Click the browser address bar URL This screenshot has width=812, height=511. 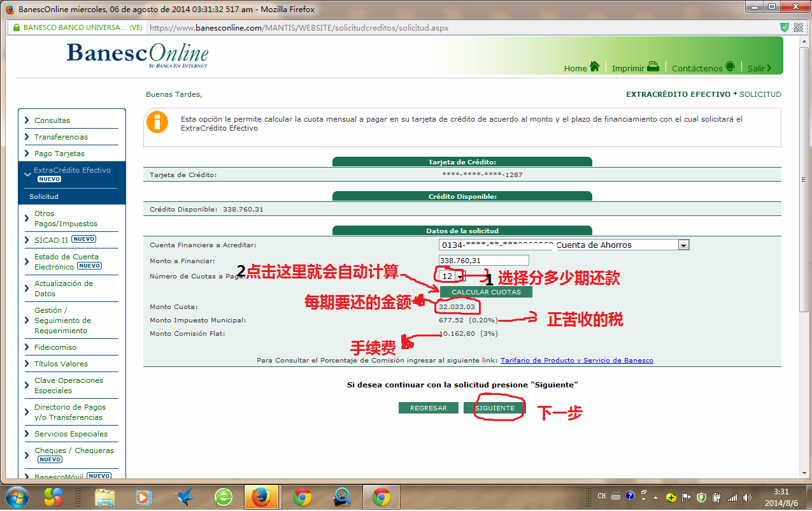coord(298,28)
